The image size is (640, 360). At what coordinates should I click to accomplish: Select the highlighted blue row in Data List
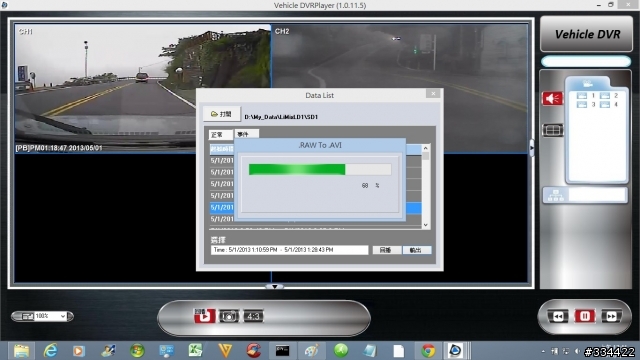click(316, 208)
